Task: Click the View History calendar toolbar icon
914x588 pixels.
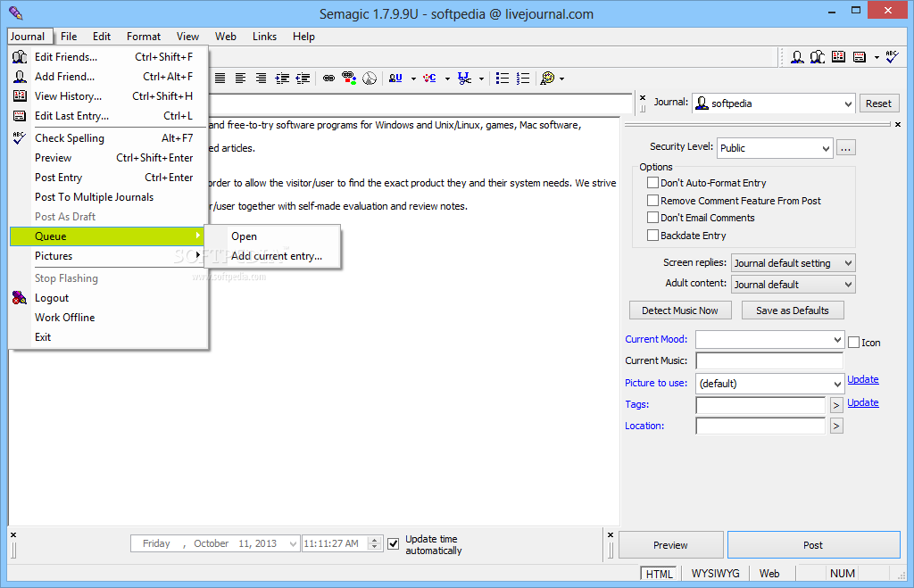Action: (x=838, y=57)
